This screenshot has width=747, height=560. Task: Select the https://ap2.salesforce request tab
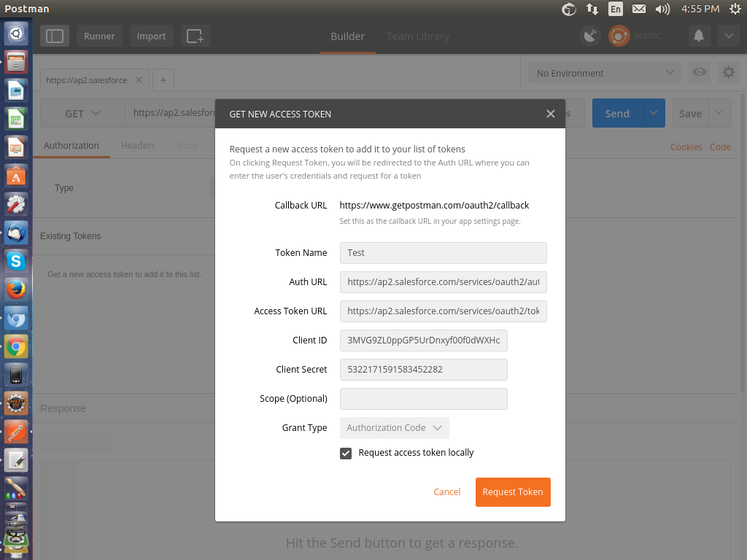(87, 80)
